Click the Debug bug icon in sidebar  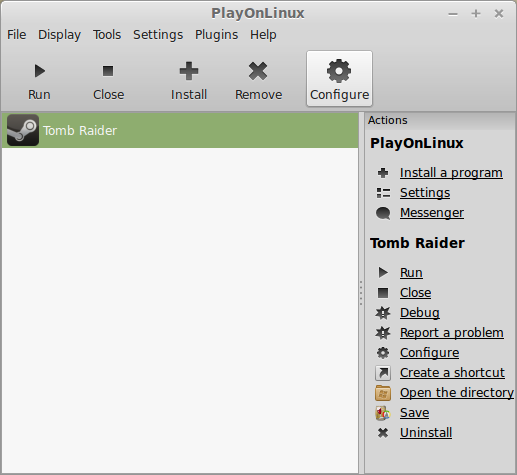pyautogui.click(x=383, y=313)
